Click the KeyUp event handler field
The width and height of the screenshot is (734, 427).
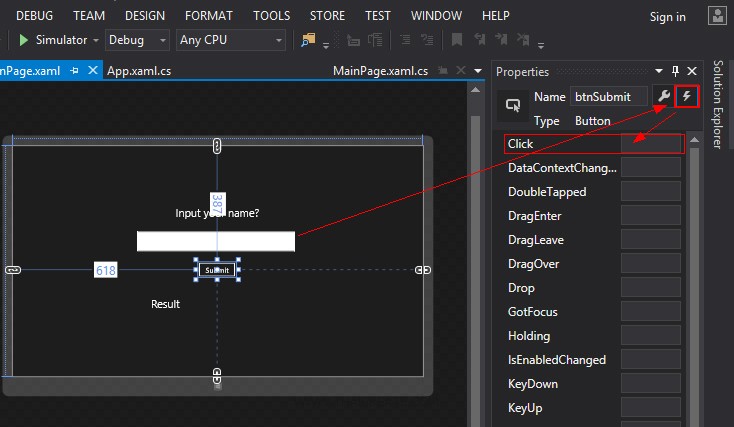pyautogui.click(x=651, y=407)
